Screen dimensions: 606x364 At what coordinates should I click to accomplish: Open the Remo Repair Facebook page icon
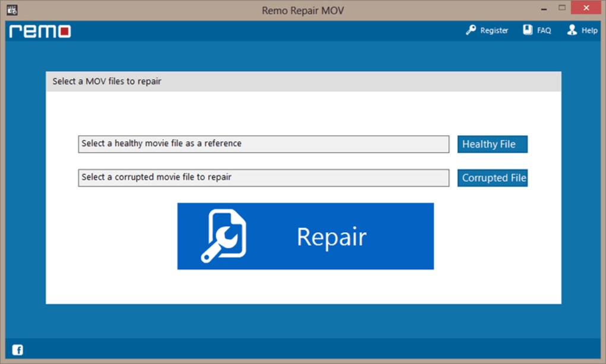18,350
